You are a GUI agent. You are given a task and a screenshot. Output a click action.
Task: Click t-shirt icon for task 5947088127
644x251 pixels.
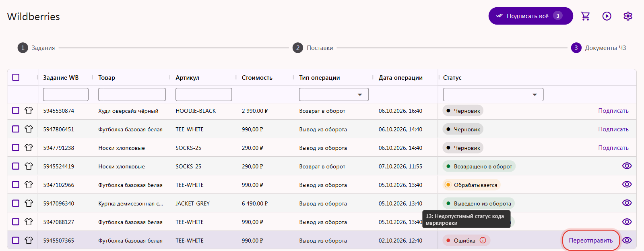pyautogui.click(x=29, y=222)
